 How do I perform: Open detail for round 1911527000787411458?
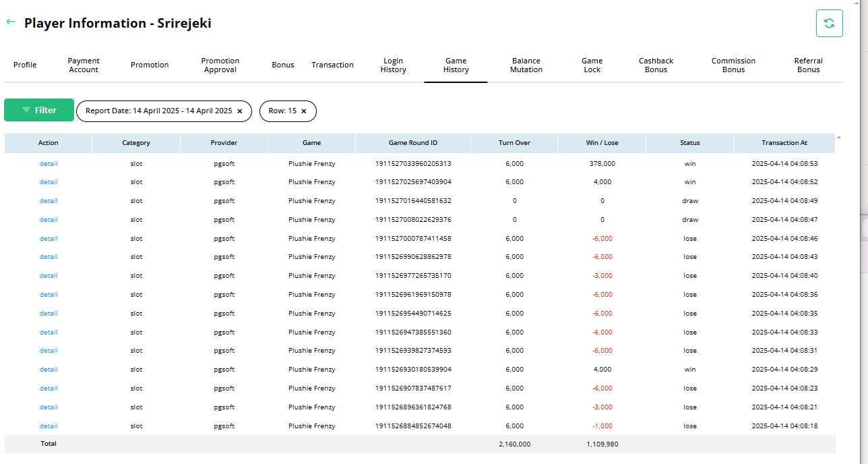tap(49, 239)
